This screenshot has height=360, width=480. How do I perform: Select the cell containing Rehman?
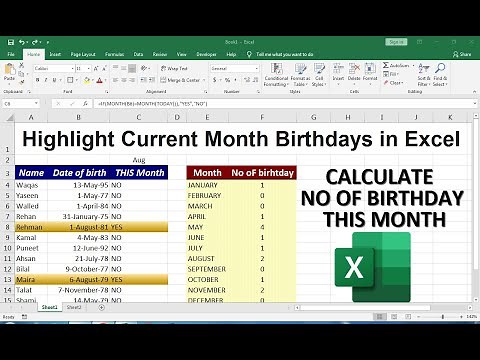[x=31, y=227]
